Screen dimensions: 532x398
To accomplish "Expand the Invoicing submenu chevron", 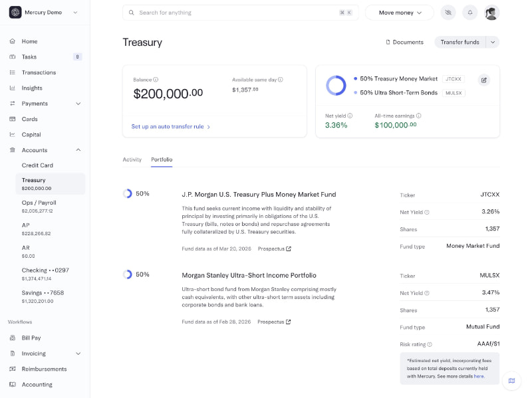I will click(x=78, y=353).
